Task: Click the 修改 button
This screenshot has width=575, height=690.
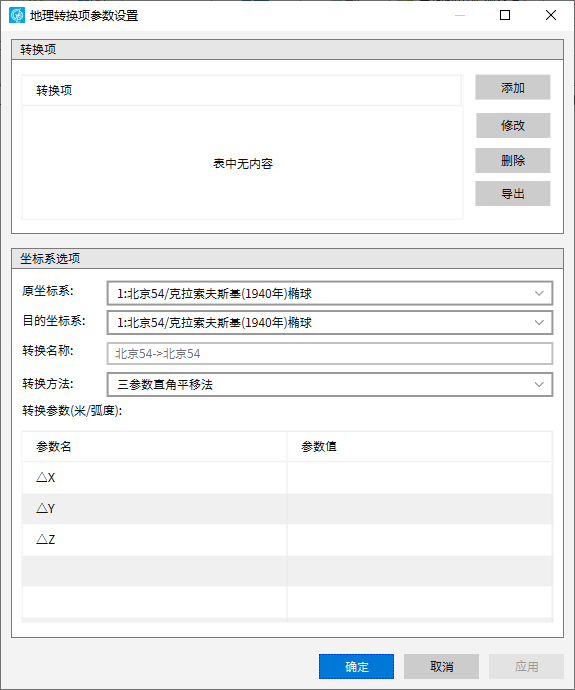Action: [x=513, y=125]
